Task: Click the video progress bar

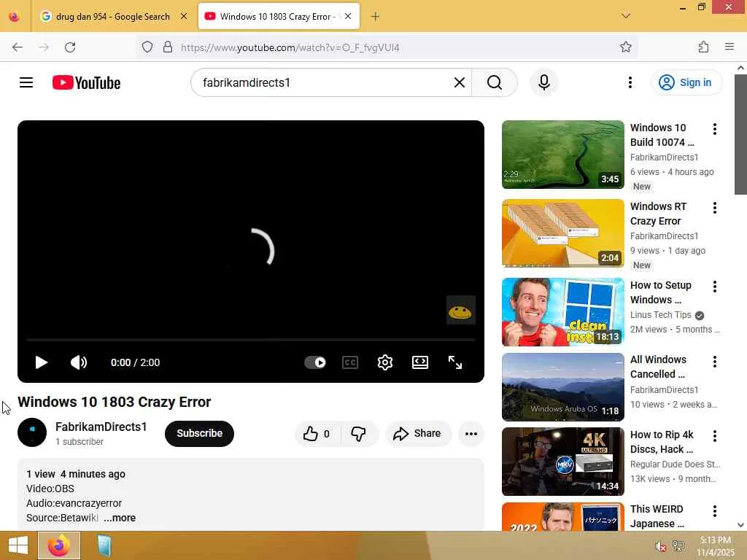Action: 251,340
